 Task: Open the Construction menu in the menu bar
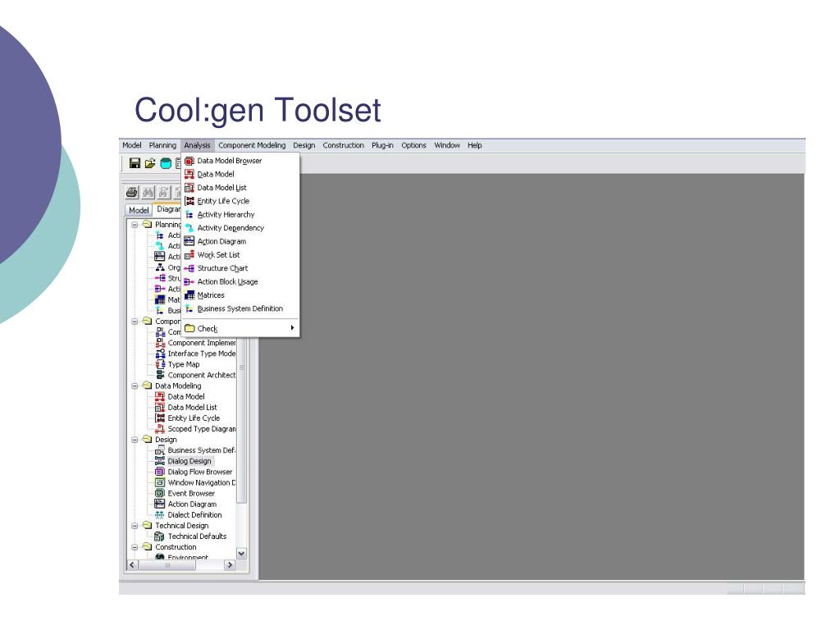click(x=343, y=145)
